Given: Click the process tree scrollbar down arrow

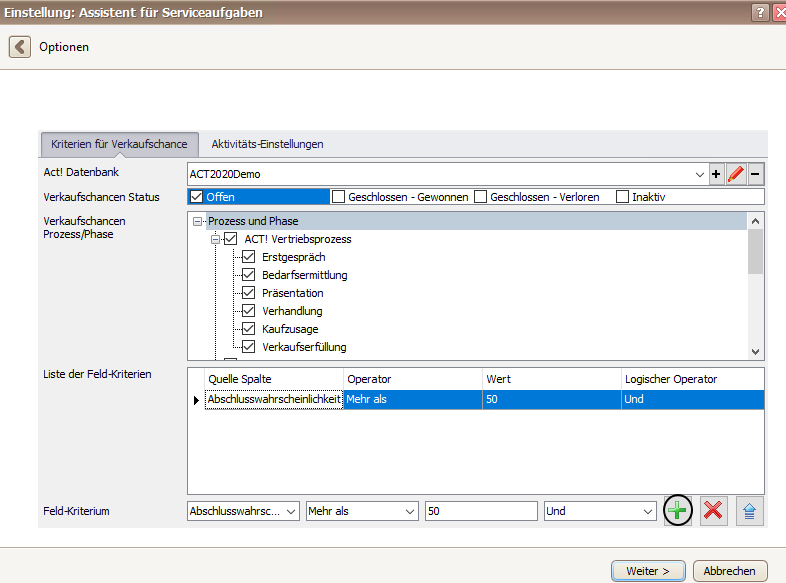Looking at the screenshot, I should tap(755, 352).
